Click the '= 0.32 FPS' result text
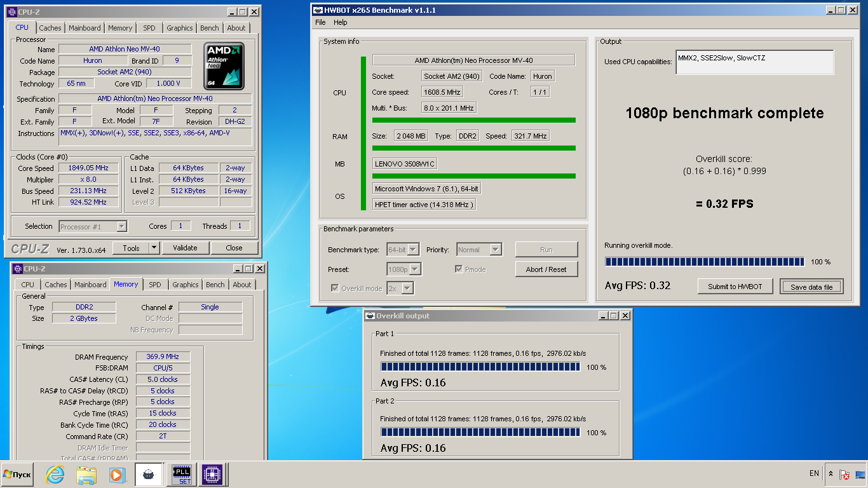 pyautogui.click(x=725, y=204)
